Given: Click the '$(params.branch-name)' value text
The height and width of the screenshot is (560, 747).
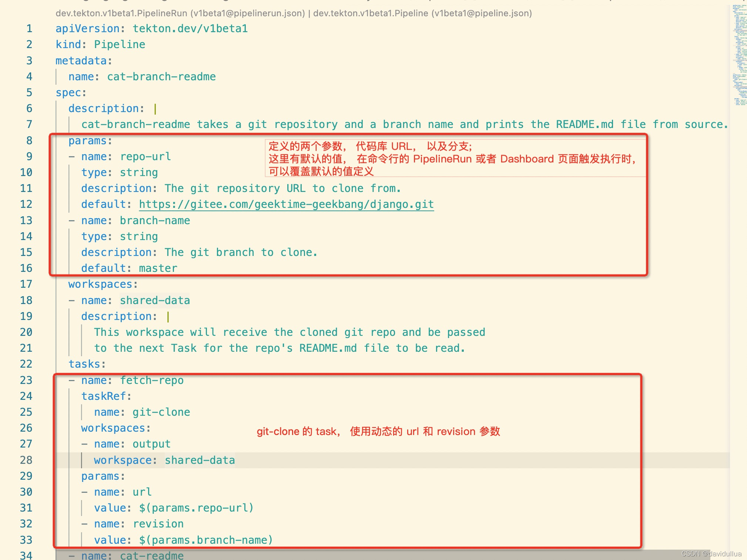Looking at the screenshot, I should [206, 540].
